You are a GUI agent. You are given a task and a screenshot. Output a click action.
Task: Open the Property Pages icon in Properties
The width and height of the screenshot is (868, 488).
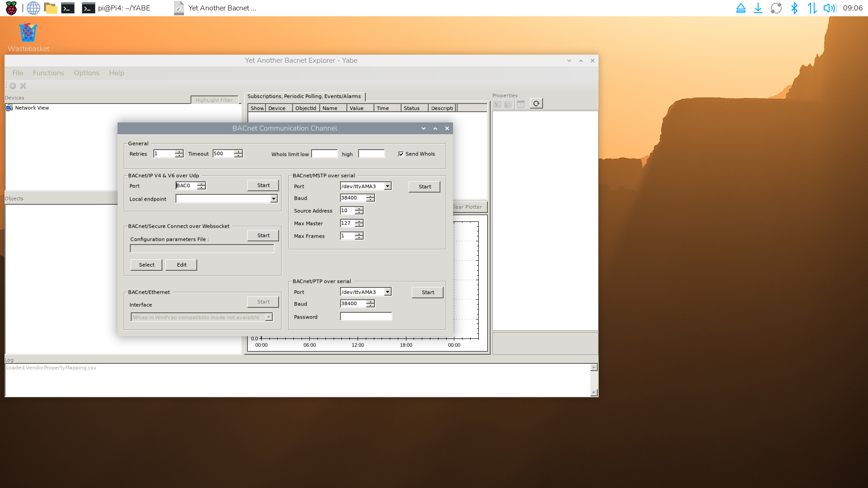(521, 104)
